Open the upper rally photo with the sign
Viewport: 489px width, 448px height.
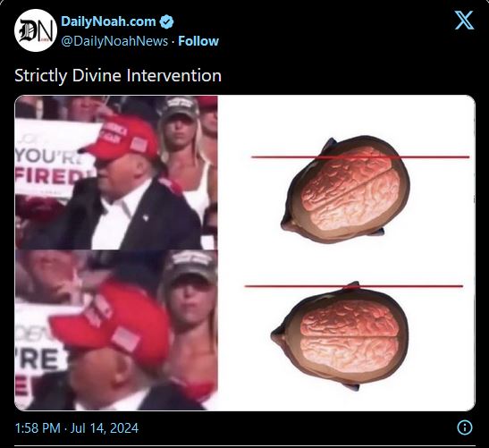point(116,173)
